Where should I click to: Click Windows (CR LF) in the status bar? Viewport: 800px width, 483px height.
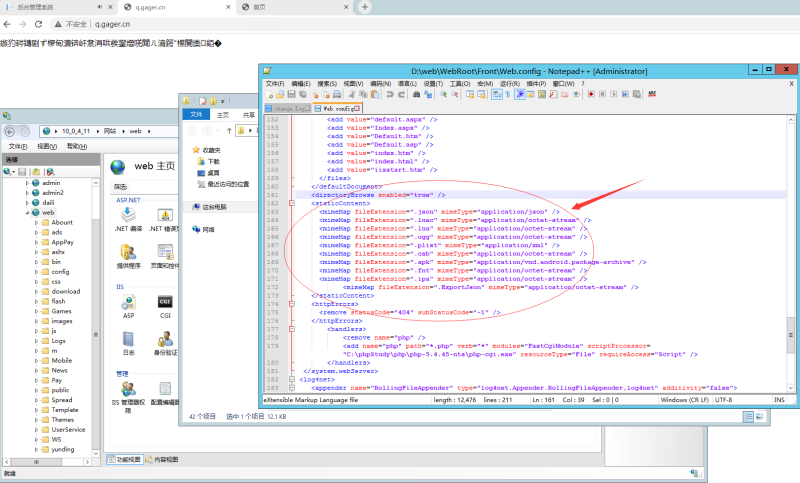pos(685,400)
